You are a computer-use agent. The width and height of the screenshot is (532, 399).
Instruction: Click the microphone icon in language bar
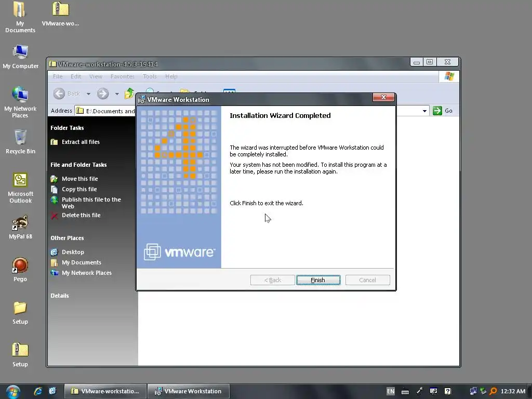[x=420, y=391]
